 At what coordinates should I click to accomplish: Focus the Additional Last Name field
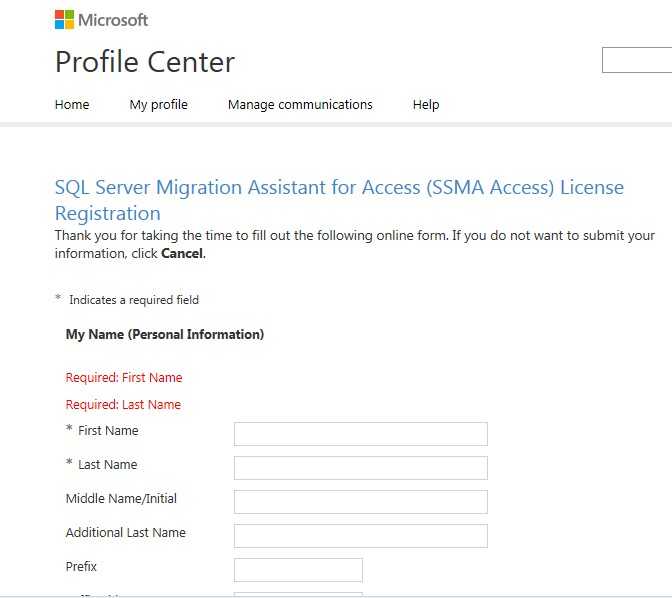[361, 536]
